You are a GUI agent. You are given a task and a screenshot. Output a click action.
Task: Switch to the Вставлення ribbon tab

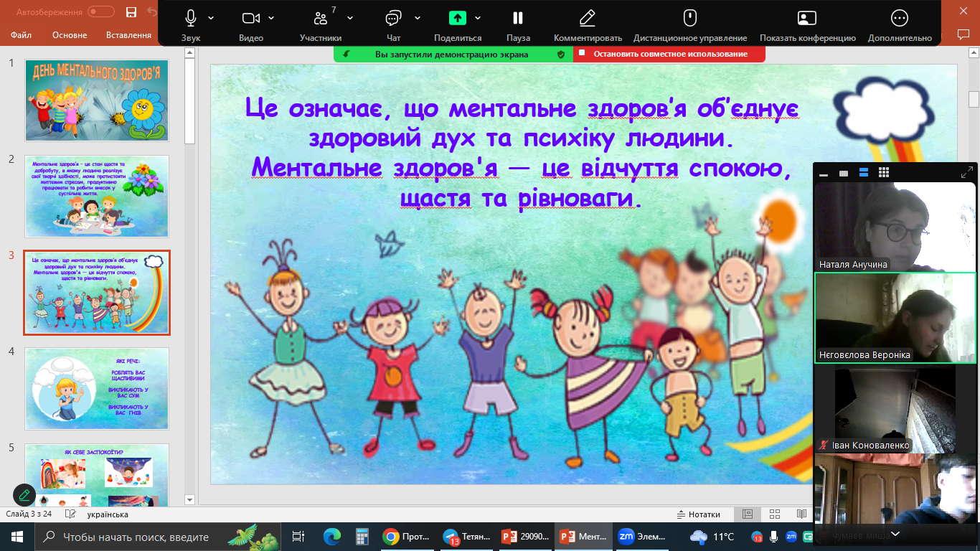(128, 35)
